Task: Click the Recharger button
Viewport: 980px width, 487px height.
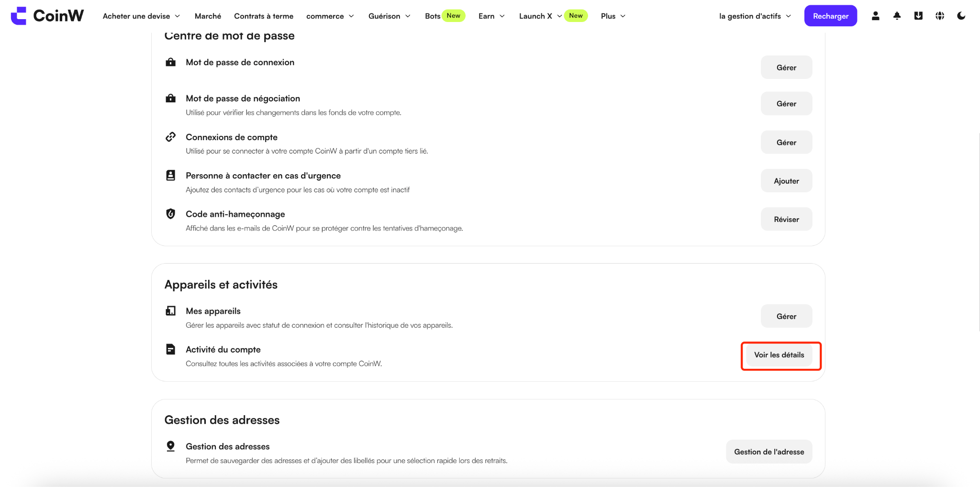Action: pyautogui.click(x=830, y=16)
